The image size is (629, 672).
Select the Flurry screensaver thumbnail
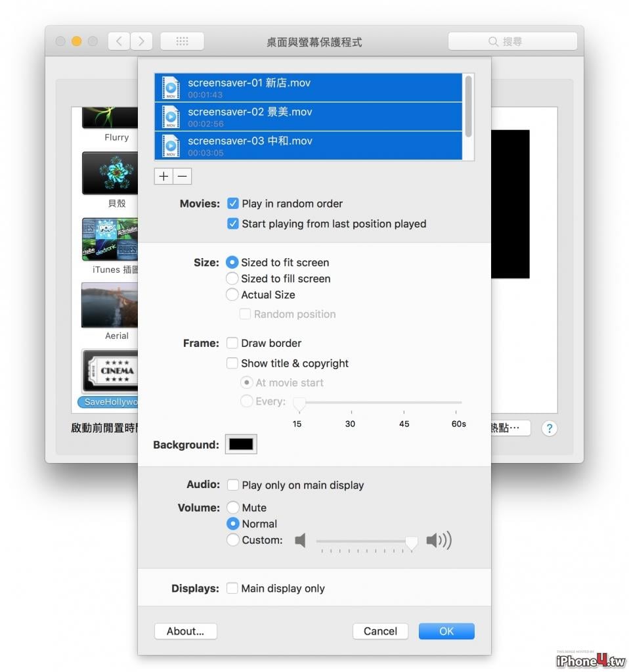110,118
